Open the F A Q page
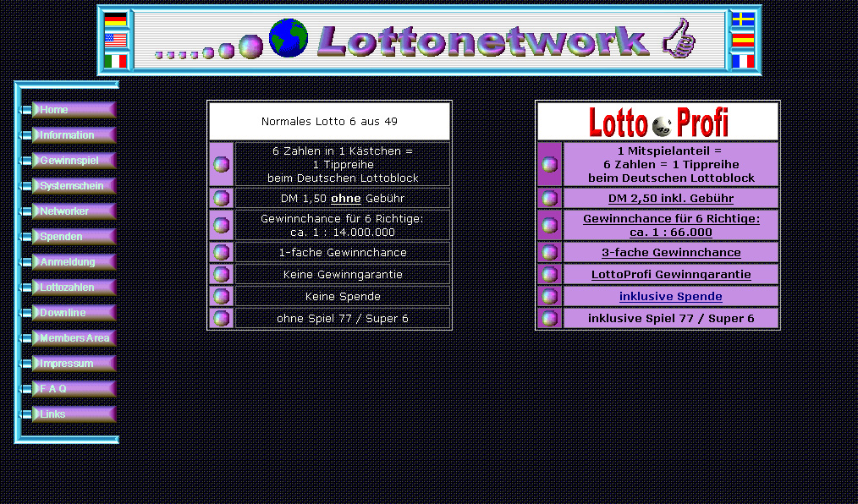Image resolution: width=858 pixels, height=504 pixels. click(x=74, y=389)
